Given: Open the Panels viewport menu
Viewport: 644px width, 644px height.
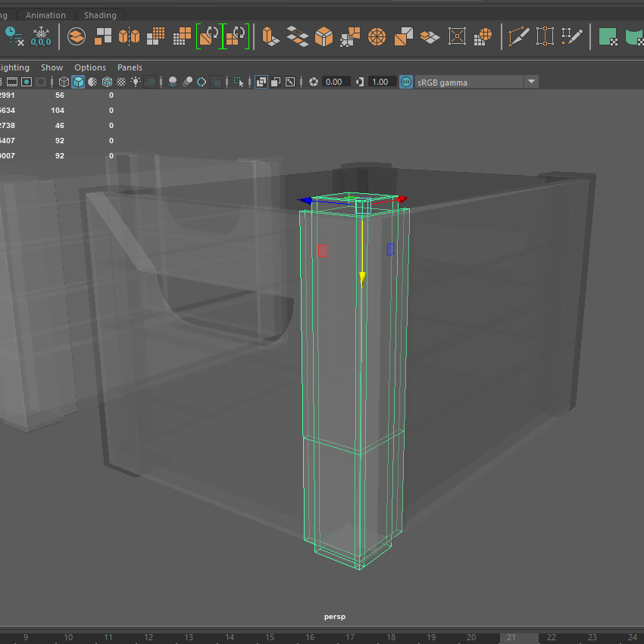Looking at the screenshot, I should (130, 67).
